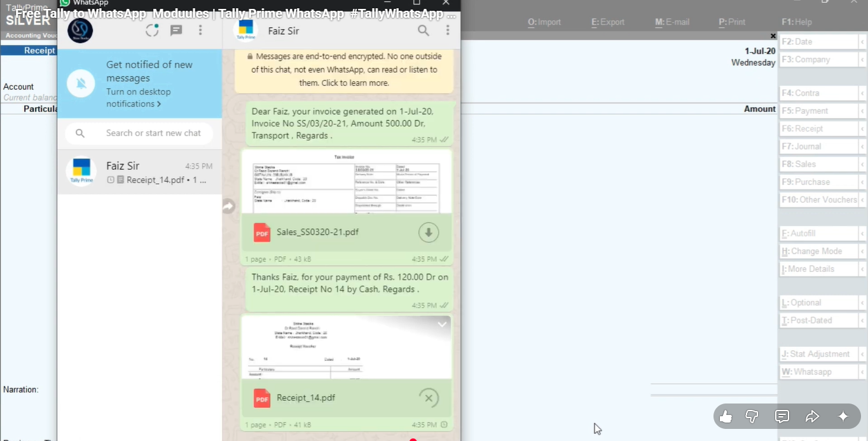Open the Export menu in Tally
The image size is (868, 441).
[607, 22]
